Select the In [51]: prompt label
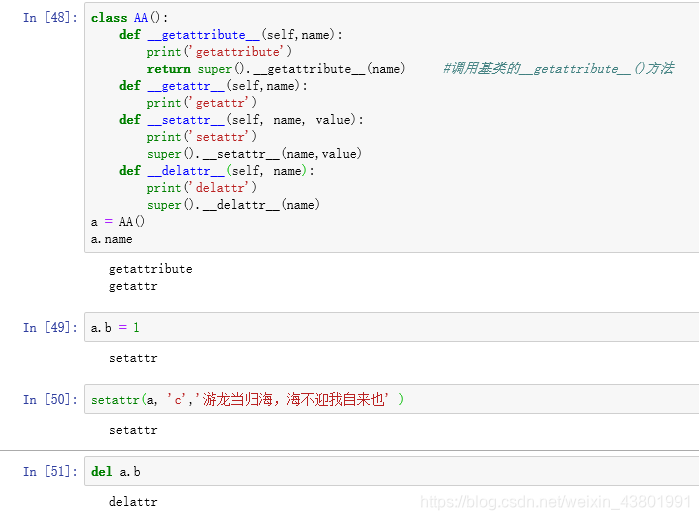 click(x=50, y=471)
